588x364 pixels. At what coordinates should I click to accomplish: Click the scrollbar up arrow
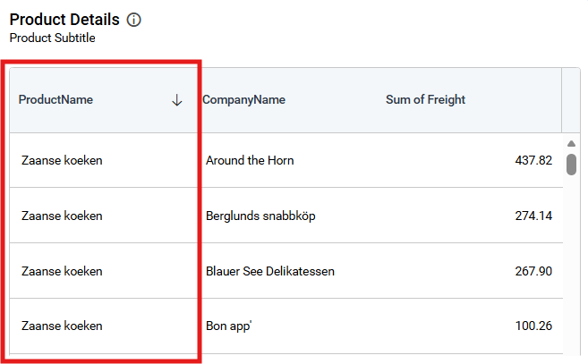pos(571,144)
